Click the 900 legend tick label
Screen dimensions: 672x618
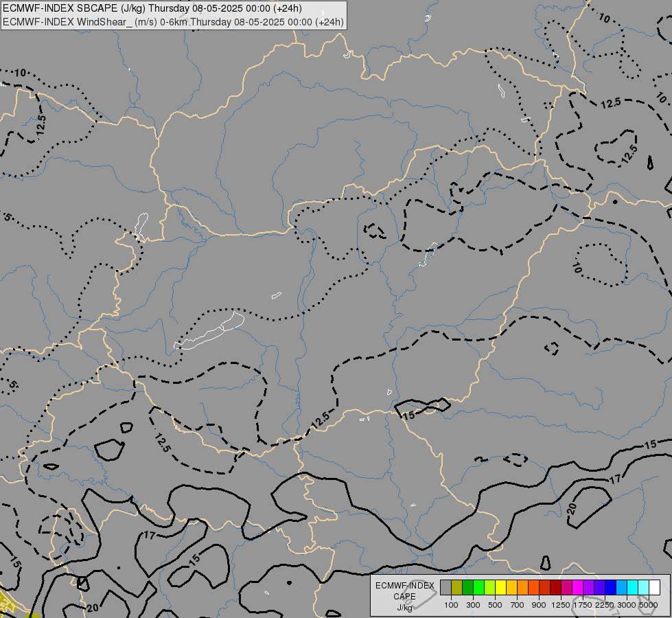pyautogui.click(x=539, y=605)
